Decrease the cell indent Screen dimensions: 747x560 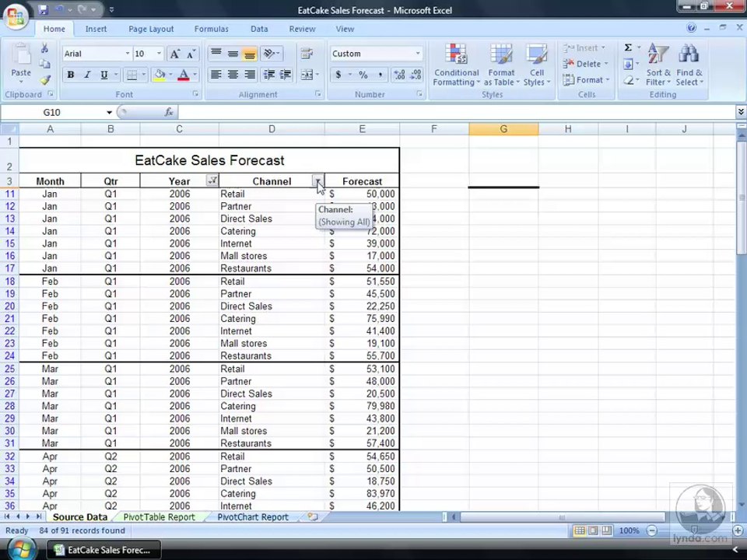[x=268, y=75]
